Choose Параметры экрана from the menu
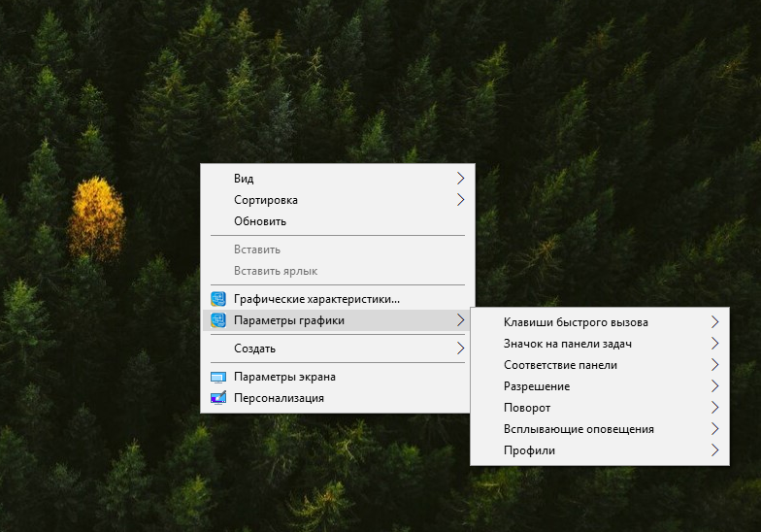761x532 pixels. (284, 377)
